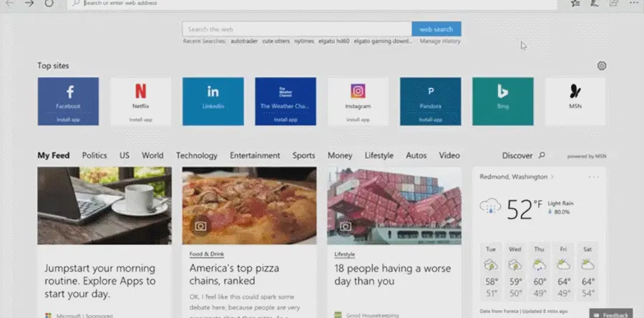Open Jumpstart your morning routine headline
This screenshot has height=318, width=644.
[99, 281]
